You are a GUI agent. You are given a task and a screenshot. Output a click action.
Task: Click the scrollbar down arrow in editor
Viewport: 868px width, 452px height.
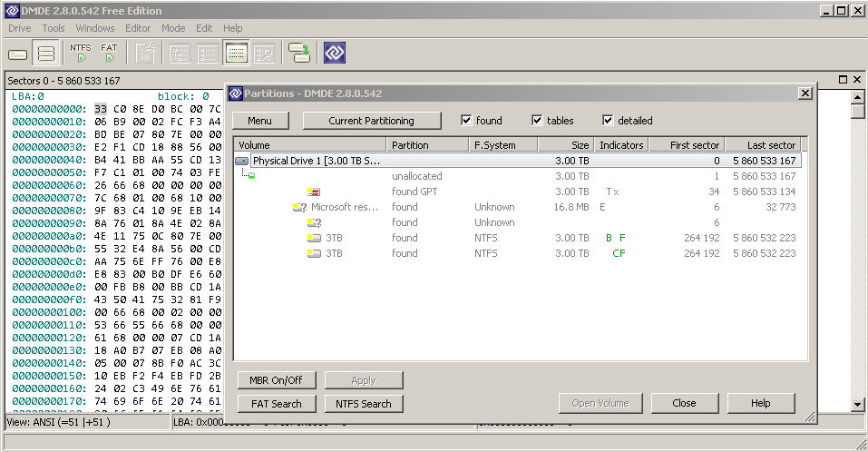coord(857,405)
